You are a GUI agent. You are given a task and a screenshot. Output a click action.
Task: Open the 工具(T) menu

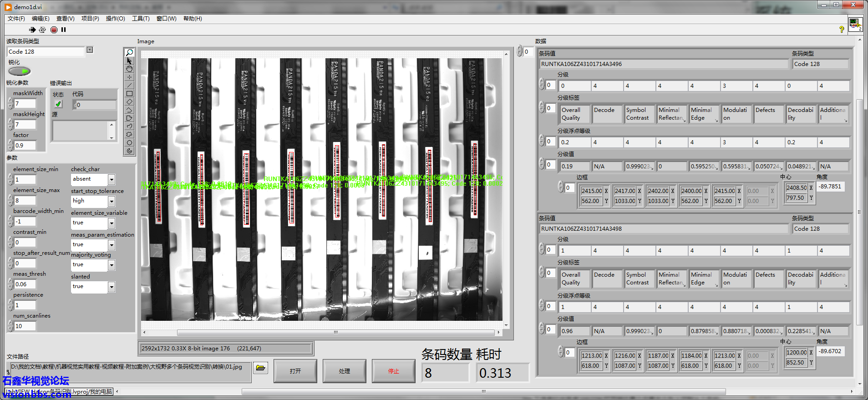coord(141,19)
